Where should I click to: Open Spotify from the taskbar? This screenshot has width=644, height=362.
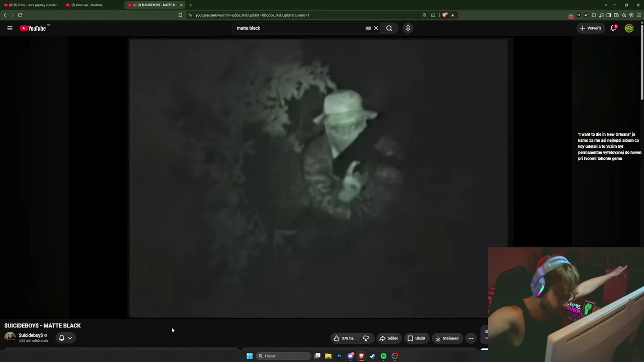coord(383,356)
